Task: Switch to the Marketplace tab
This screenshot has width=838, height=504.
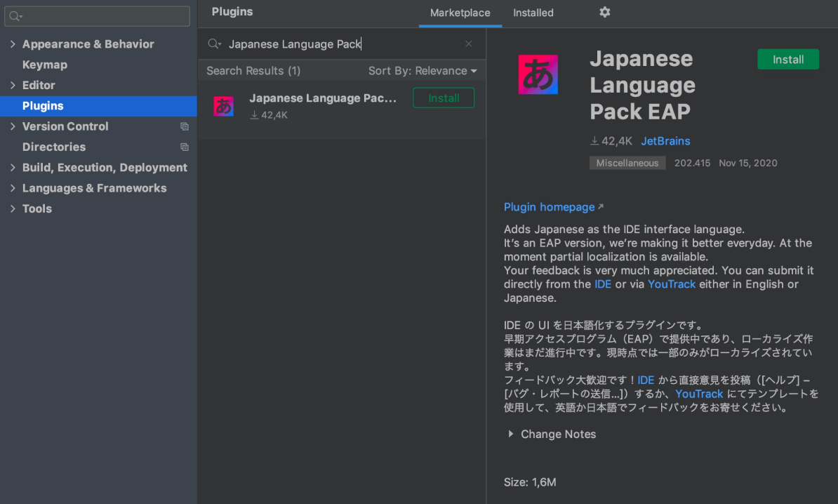Action: pyautogui.click(x=460, y=13)
